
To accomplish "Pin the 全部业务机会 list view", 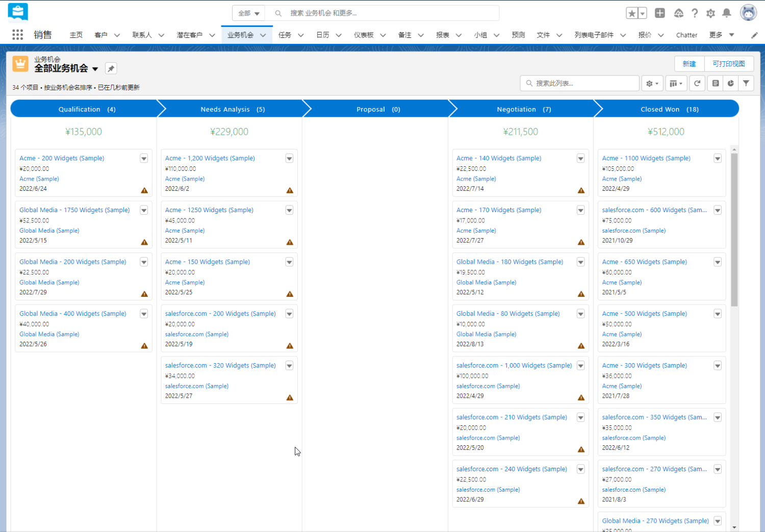I will [111, 68].
